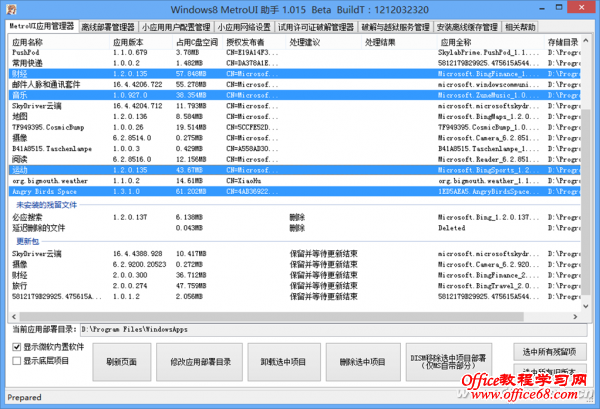Switch to the 安装离线缓存管理 tab
The width and height of the screenshot is (600, 409).
pyautogui.click(x=467, y=27)
